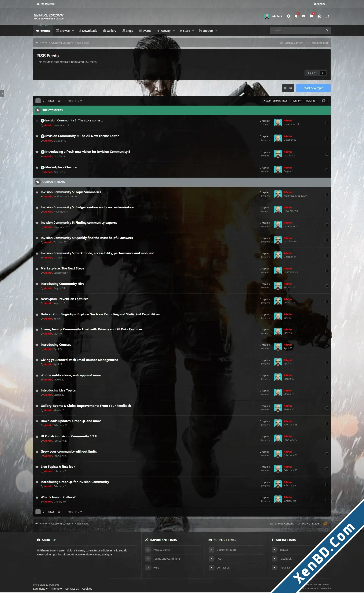Viewport: 364px width, 593px height.
Task: Click star icon beside Introducing Community Hive topic
Action: click(x=37, y=284)
